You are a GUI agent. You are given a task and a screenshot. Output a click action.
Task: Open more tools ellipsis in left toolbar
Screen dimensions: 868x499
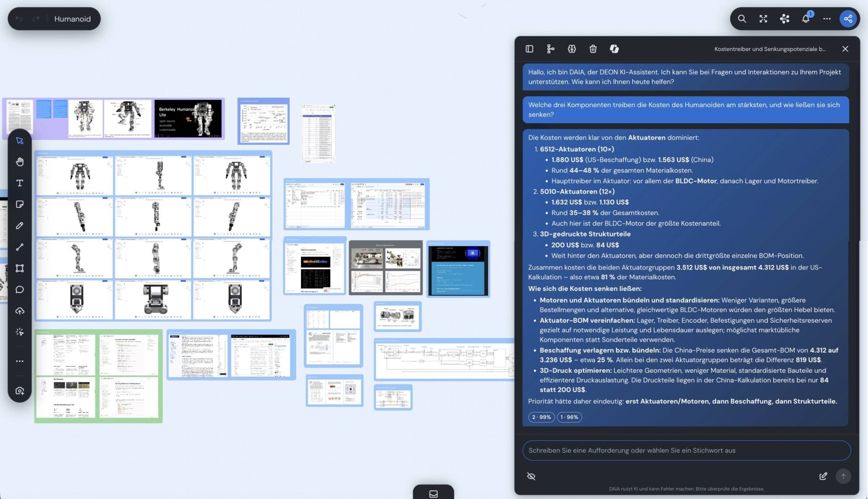pos(20,361)
